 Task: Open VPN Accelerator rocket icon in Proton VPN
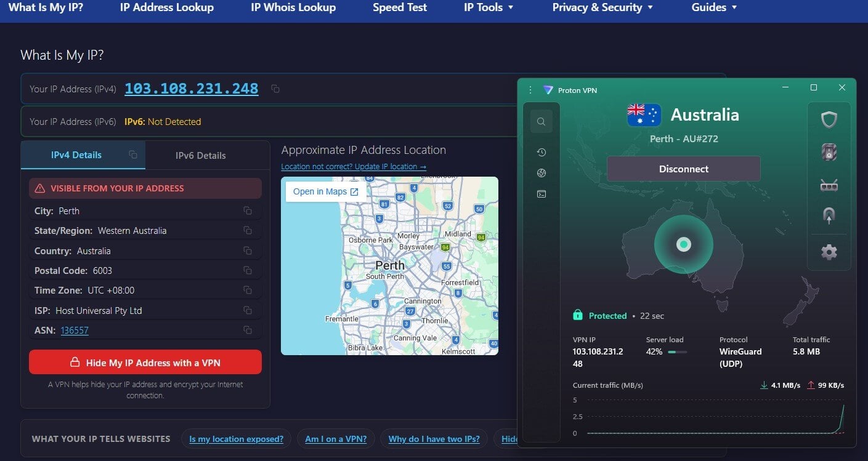tap(829, 215)
